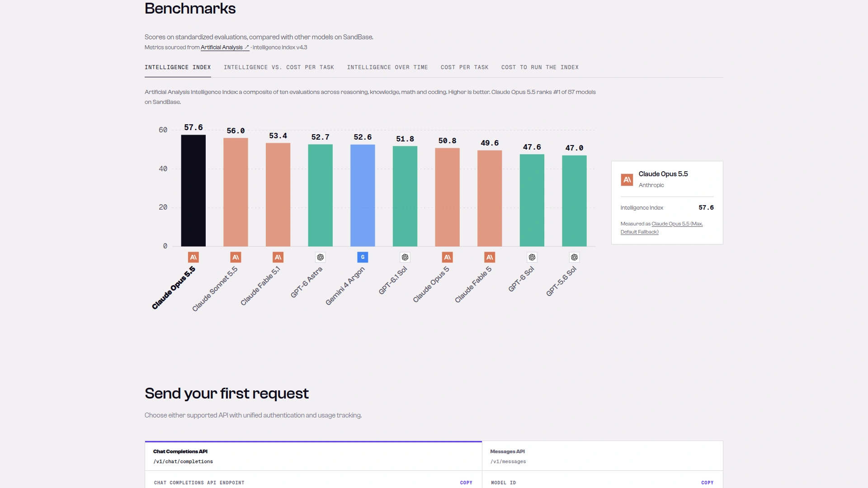
Task: Click the black Claude Opus 5.5 bar
Action: tap(193, 191)
